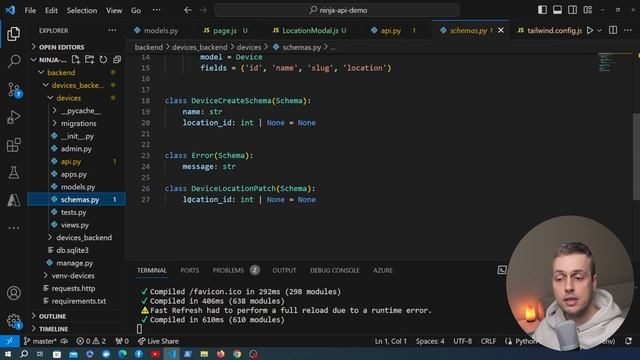Click the editor vertical scrollbar

tap(636, 157)
